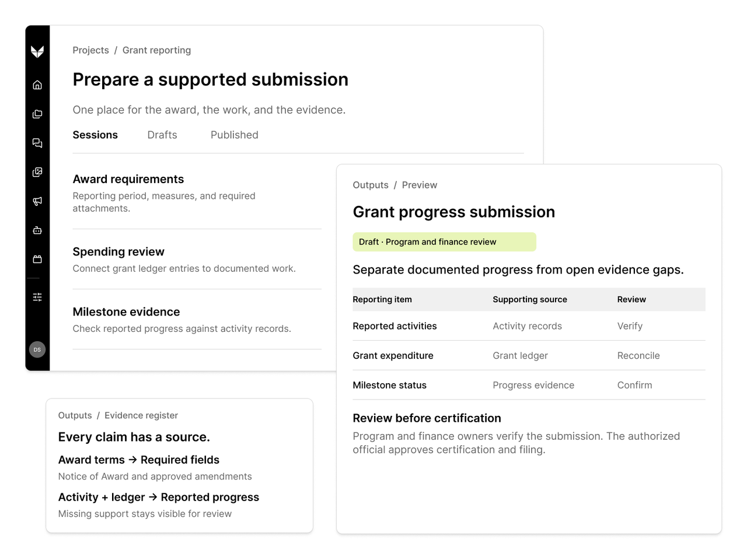Click Verify in the Reported activities row
The image size is (747, 560).
click(630, 326)
